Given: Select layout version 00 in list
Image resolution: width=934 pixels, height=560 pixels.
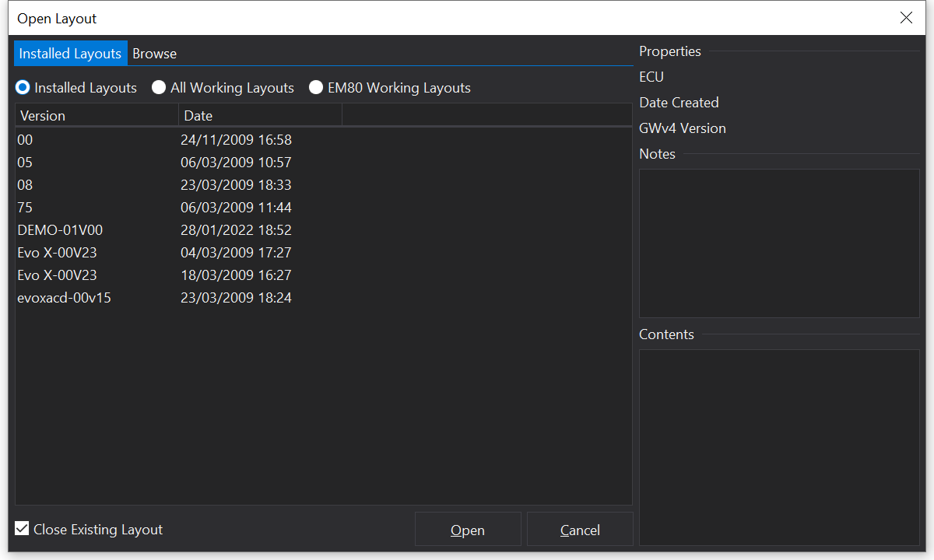Looking at the screenshot, I should point(26,140).
